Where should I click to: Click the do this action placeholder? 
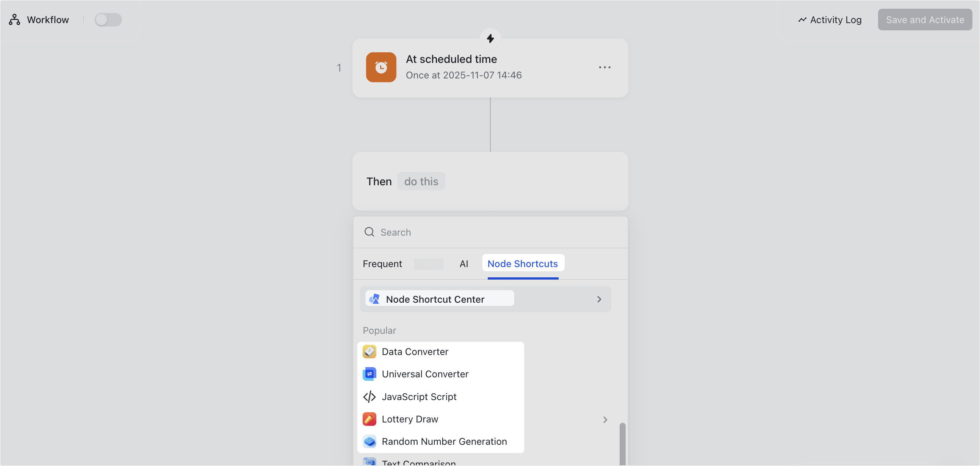tap(421, 181)
